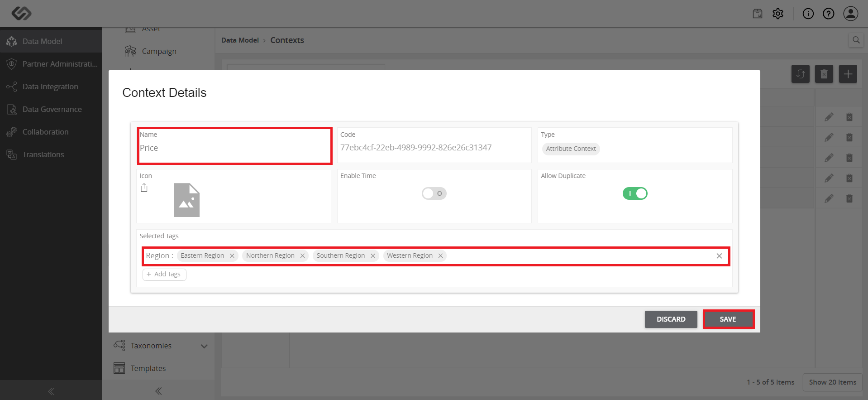Remove the Northern Region tag

[303, 256]
